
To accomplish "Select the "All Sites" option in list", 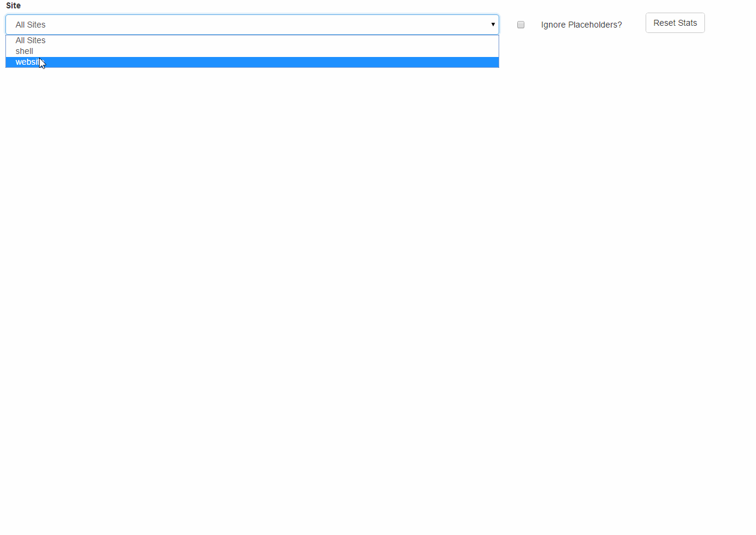I will (x=252, y=40).
